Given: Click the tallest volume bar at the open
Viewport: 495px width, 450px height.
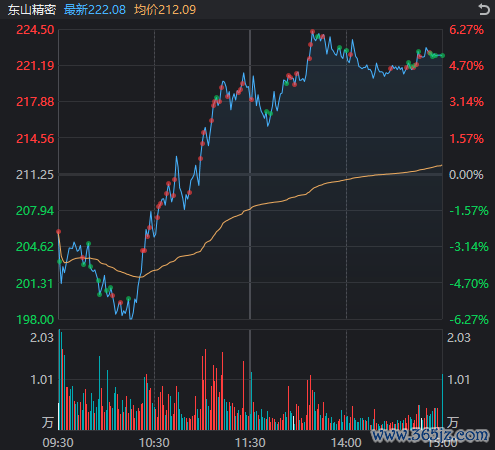Looking at the screenshot, I should point(59,379).
